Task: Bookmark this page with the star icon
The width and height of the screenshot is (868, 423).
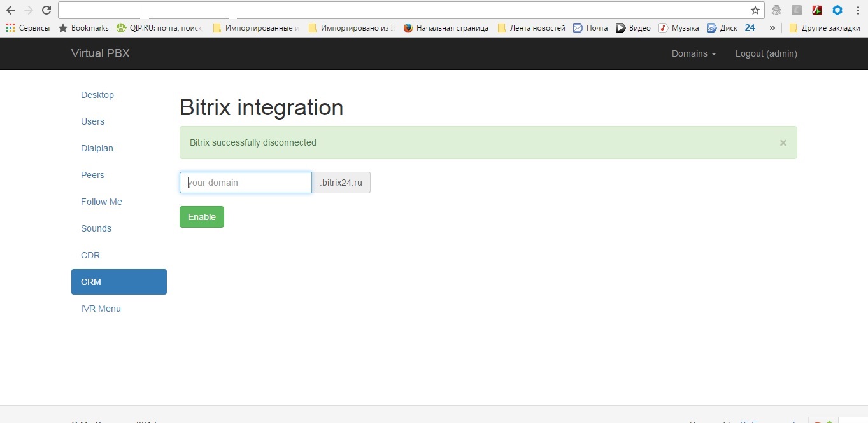Action: pos(755,10)
